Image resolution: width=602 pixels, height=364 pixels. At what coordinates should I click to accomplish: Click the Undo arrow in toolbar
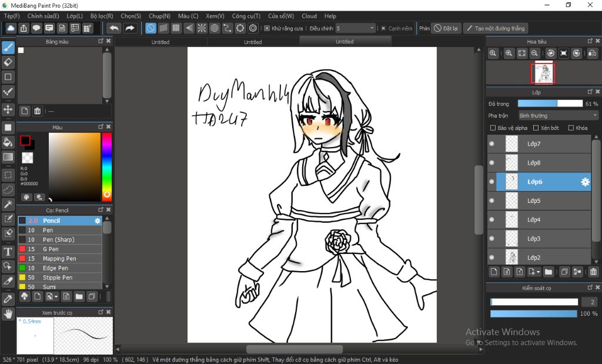(x=114, y=28)
